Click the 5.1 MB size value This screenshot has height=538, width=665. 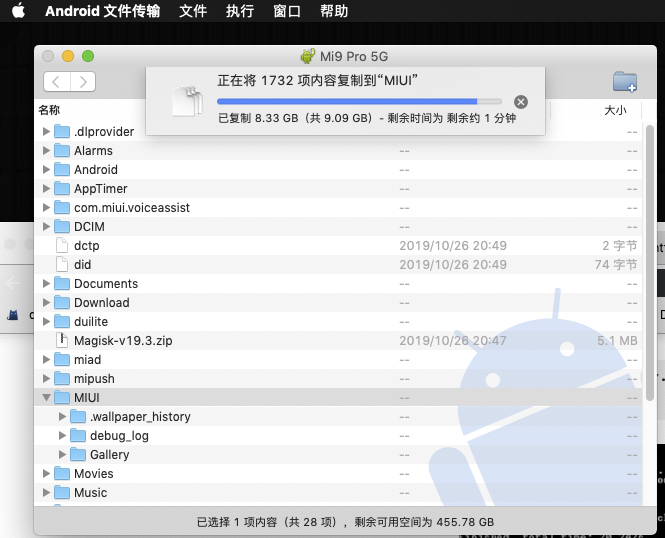[x=617, y=340]
